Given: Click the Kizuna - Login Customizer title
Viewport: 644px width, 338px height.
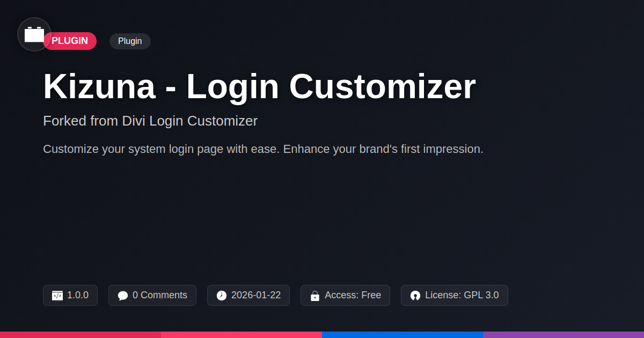Looking at the screenshot, I should (259, 86).
